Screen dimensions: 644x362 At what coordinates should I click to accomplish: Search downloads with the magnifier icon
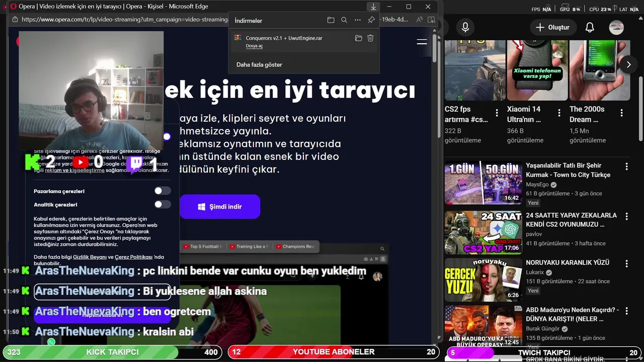point(344,20)
